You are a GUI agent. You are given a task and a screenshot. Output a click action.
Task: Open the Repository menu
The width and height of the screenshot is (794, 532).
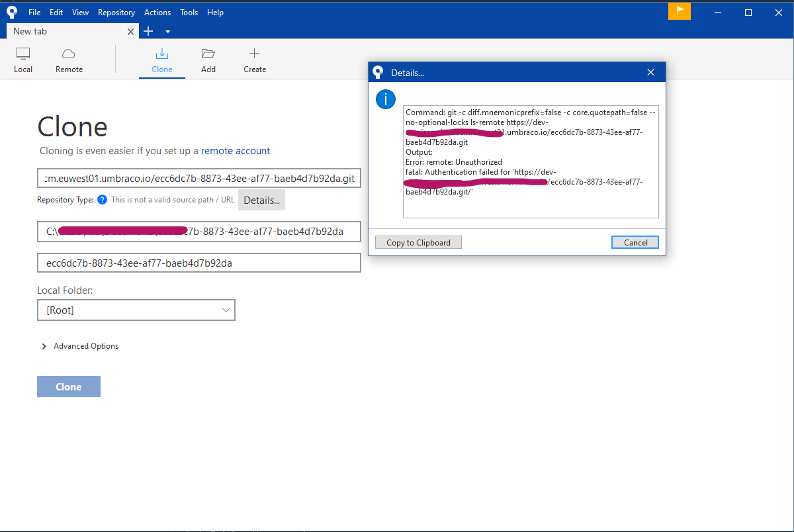(116, 13)
